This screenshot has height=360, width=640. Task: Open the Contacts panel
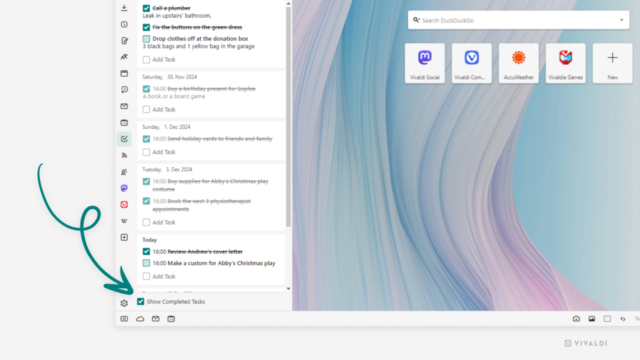coord(124,172)
